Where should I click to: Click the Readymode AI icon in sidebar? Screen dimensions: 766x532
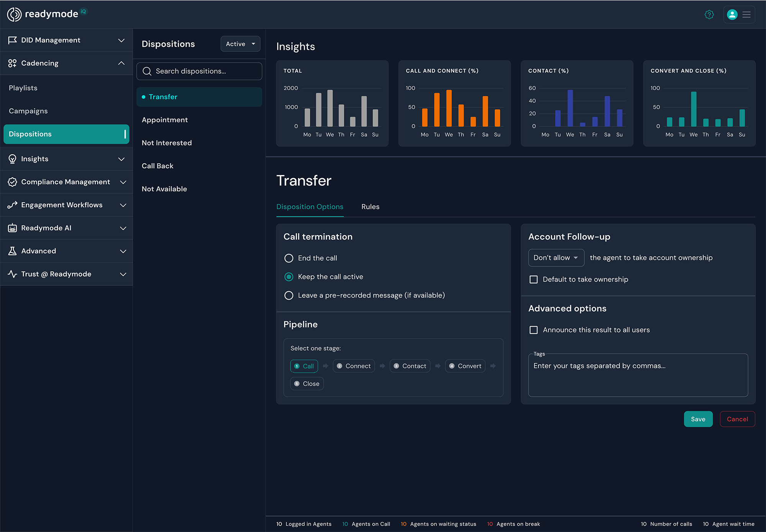[x=13, y=228]
